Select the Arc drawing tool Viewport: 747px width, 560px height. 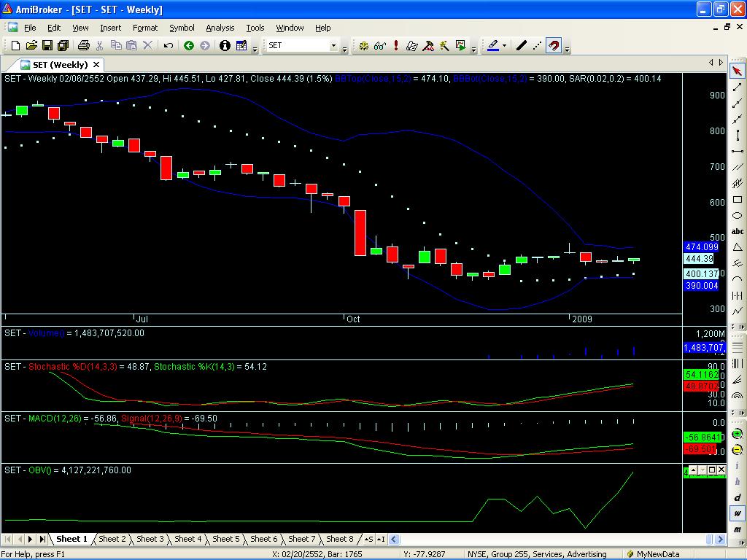pyautogui.click(x=737, y=279)
